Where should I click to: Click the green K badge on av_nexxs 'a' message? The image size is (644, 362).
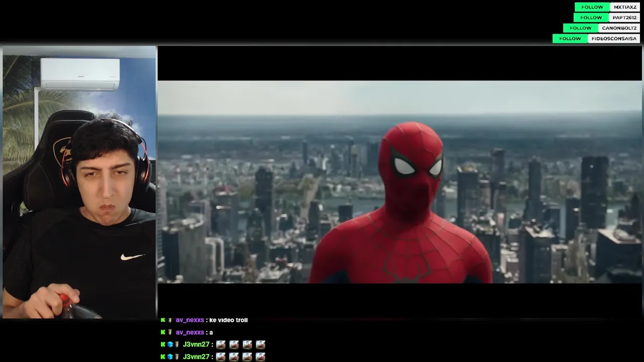coord(163,332)
